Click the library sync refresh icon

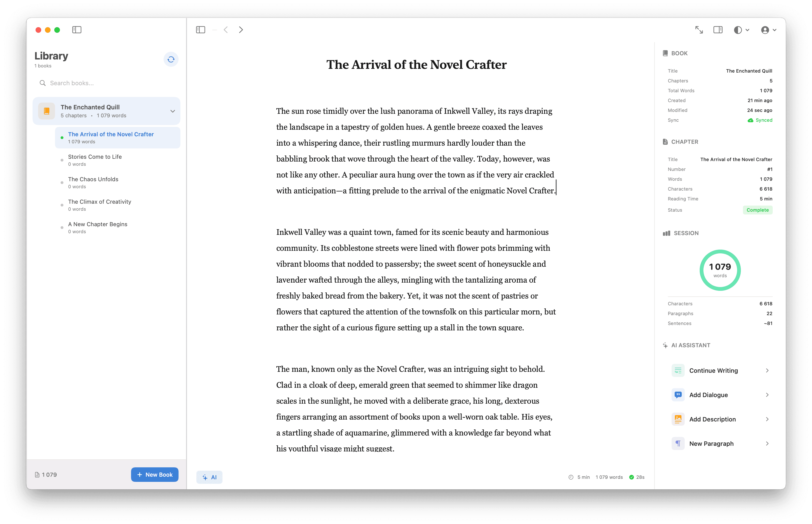[171, 59]
